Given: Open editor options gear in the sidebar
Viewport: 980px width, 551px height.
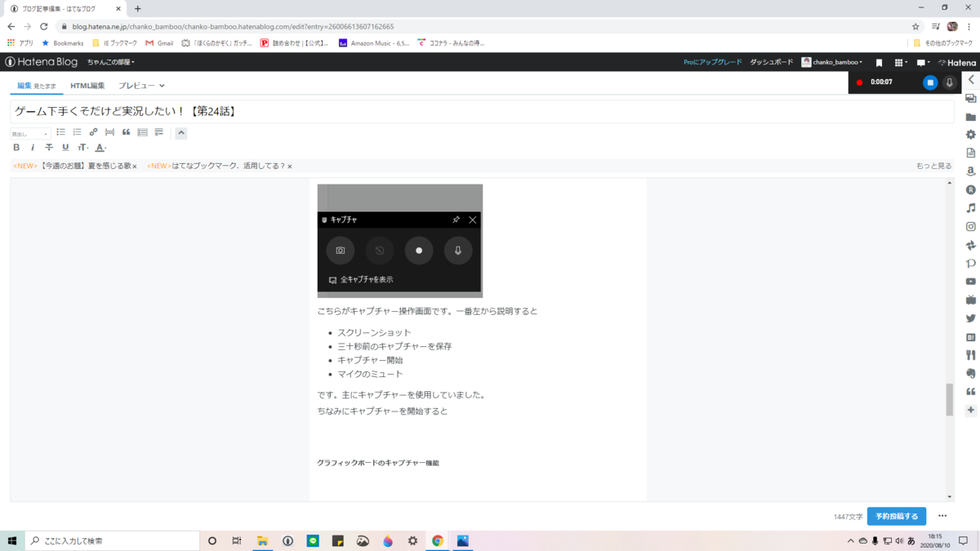Looking at the screenshot, I should pos(971,135).
